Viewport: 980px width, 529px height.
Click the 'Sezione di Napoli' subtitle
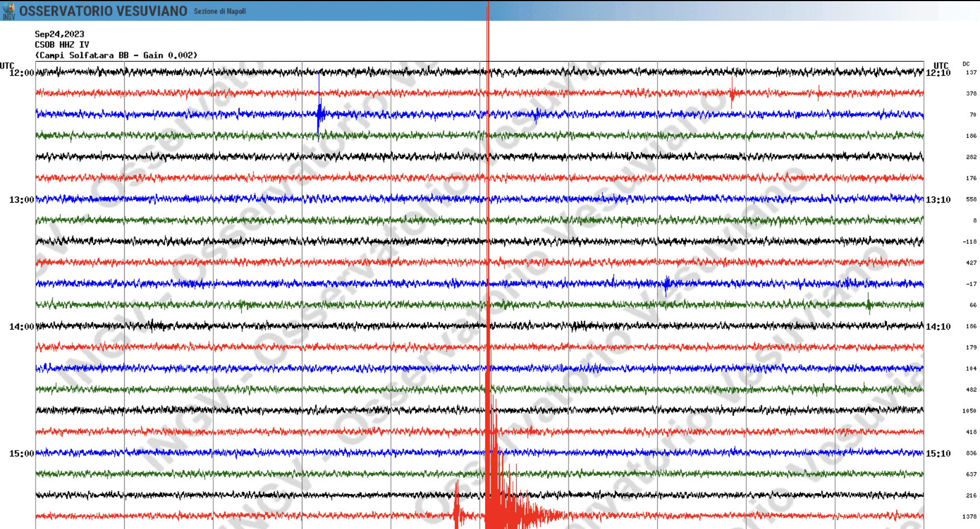[x=219, y=11]
